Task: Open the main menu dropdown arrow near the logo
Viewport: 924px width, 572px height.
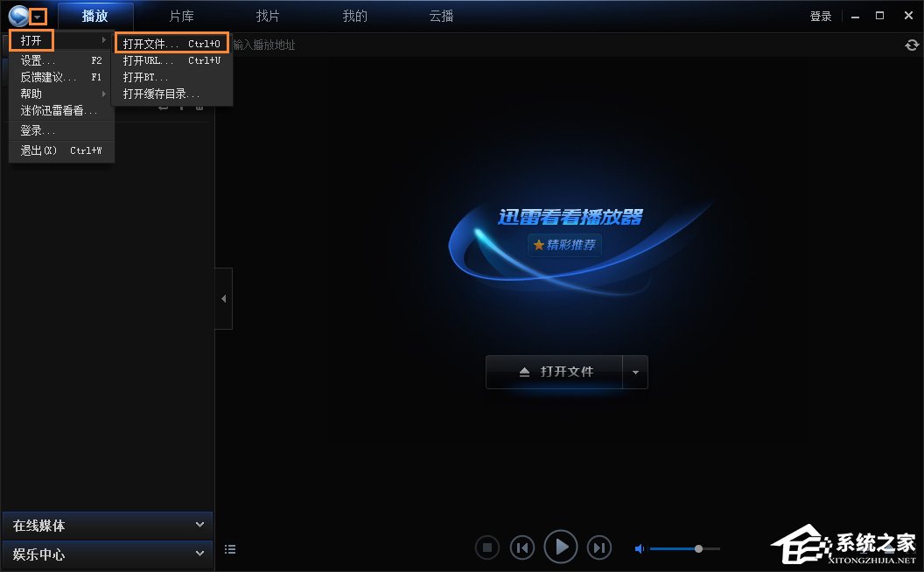Action: click(x=37, y=15)
